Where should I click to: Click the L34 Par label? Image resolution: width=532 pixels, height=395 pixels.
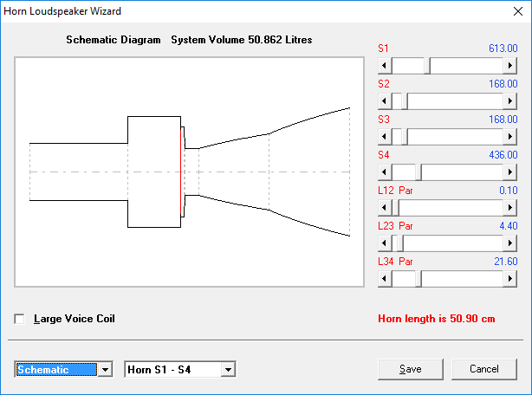395,262
